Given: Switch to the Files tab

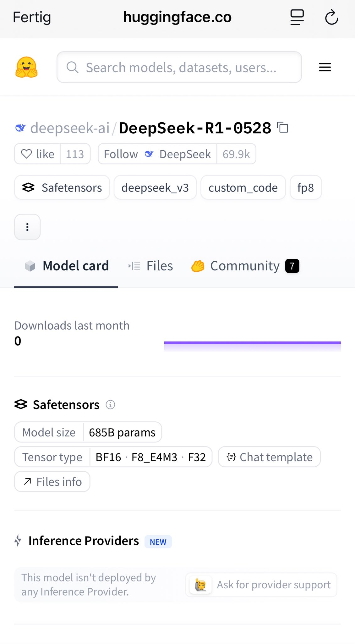Looking at the screenshot, I should [x=150, y=266].
